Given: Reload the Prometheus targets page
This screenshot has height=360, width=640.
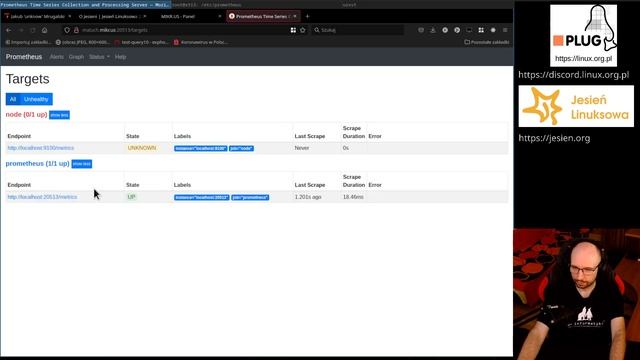Looking at the screenshot, I should pyautogui.click(x=33, y=30).
